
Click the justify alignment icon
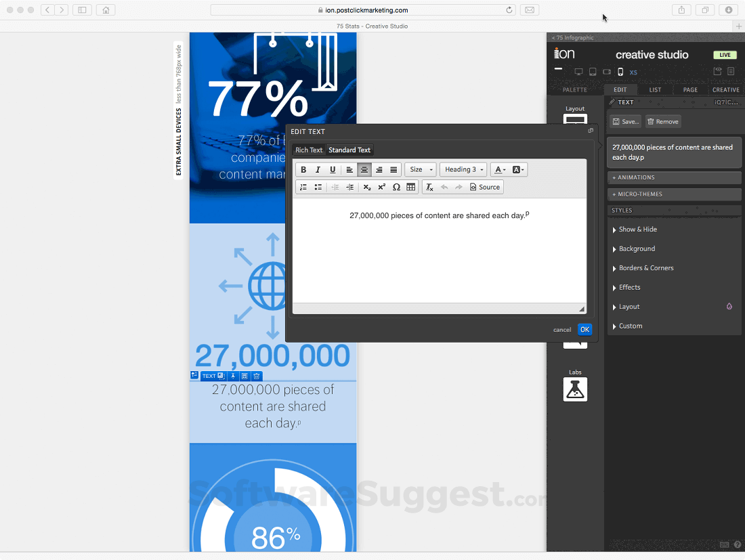393,170
